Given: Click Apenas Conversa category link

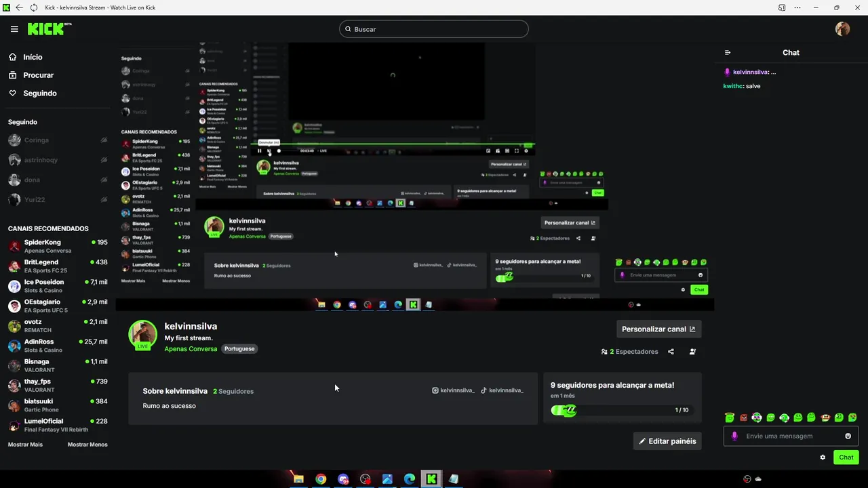Looking at the screenshot, I should click(191, 349).
